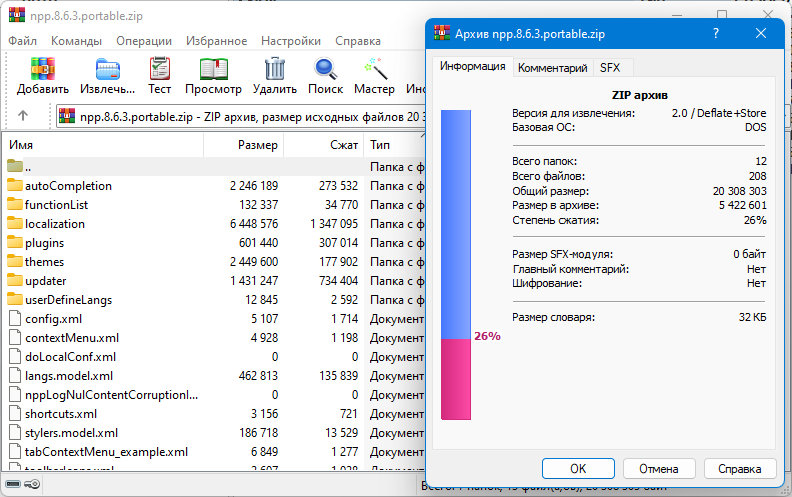This screenshot has width=792, height=497.
Task: Click the packed size value 5 422 601
Action: pos(742,205)
